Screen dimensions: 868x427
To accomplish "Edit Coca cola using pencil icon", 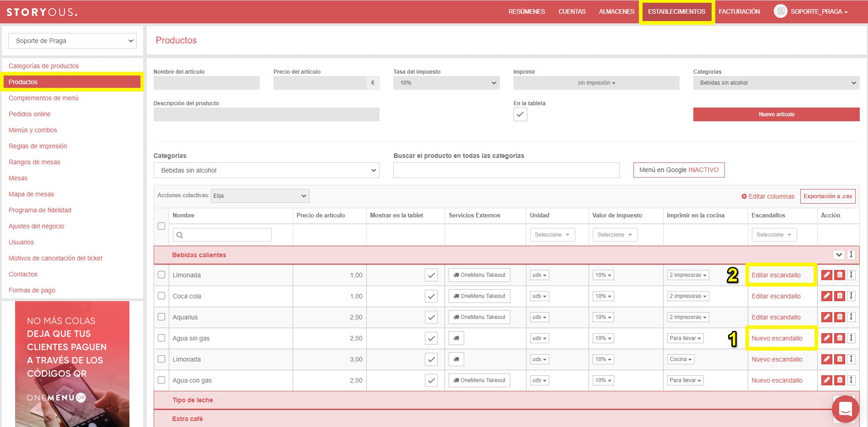I will click(826, 296).
